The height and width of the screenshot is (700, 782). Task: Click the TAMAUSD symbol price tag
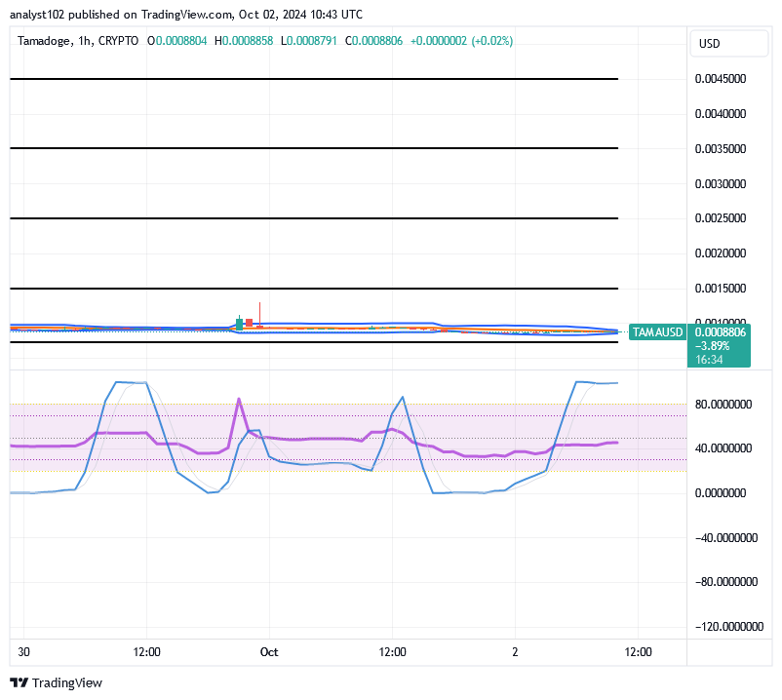(656, 332)
